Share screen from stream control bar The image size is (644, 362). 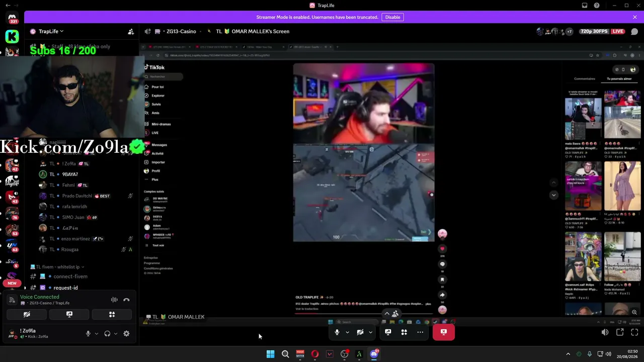point(388,332)
